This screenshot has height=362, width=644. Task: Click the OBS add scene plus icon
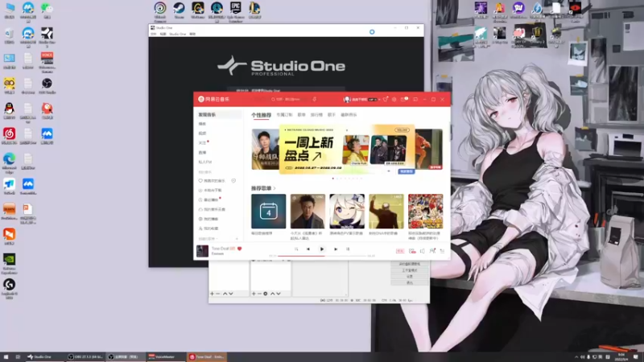212,294
